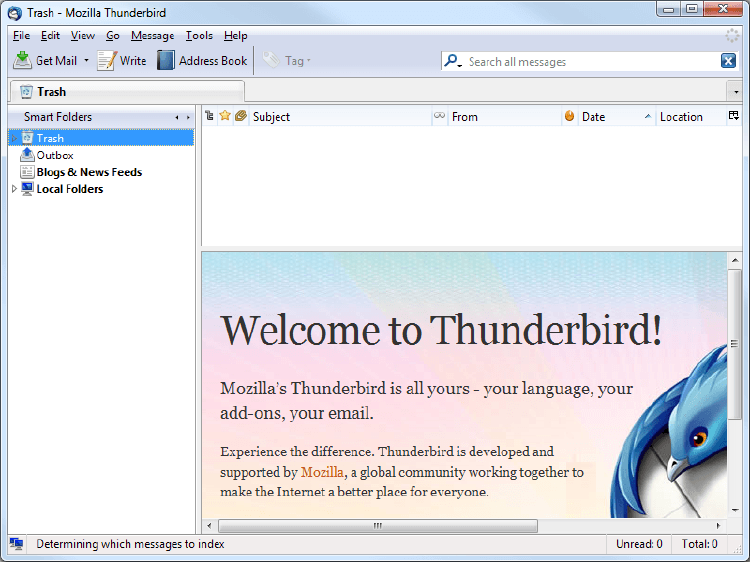Open the Address Book icon

click(166, 61)
